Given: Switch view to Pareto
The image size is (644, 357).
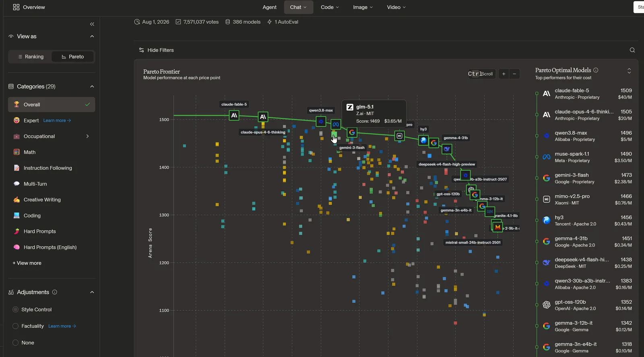Looking at the screenshot, I should pos(73,57).
